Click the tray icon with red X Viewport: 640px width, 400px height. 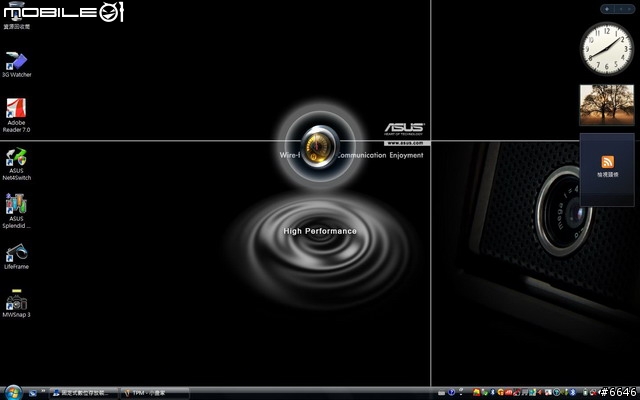click(x=593, y=393)
